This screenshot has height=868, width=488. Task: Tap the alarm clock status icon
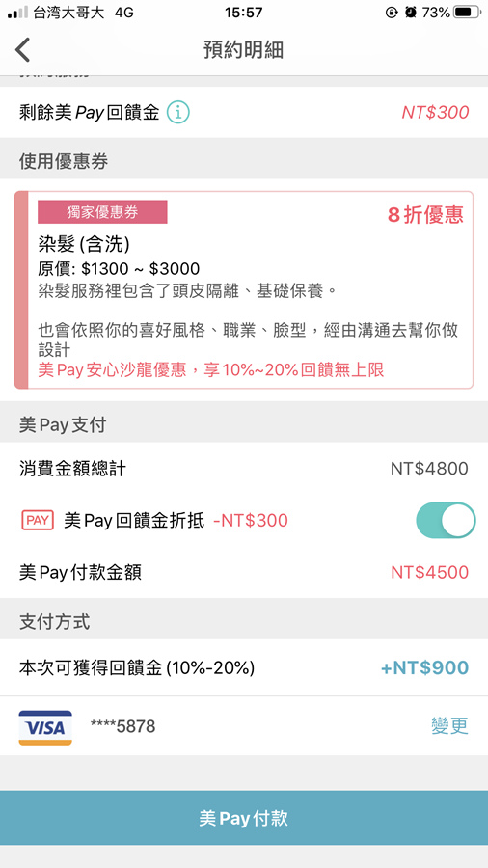click(x=410, y=13)
